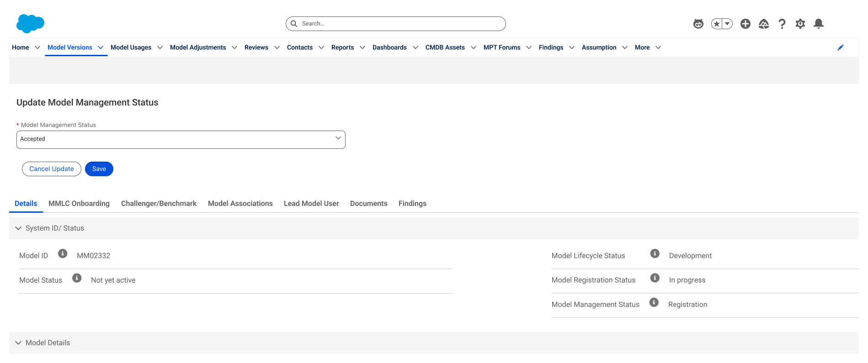Select the Not yet active status value
Screen dimensions: 868x363
point(113,280)
